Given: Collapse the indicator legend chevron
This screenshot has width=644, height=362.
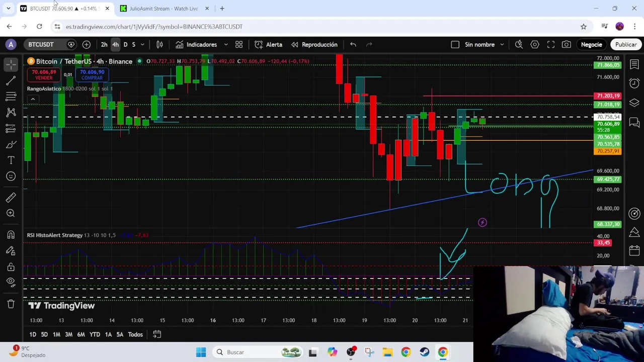Looking at the screenshot, I should 33,100.
